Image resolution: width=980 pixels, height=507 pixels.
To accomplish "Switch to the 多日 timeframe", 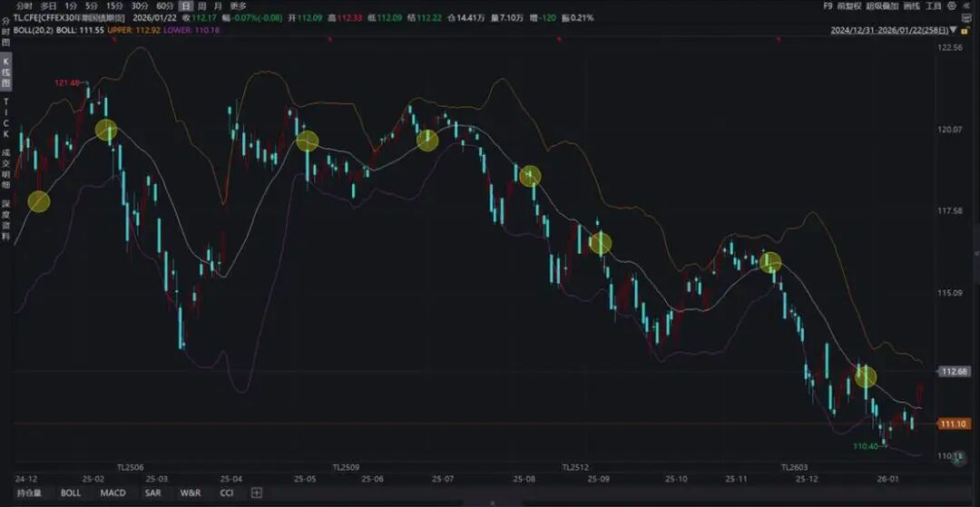I will coord(49,5).
